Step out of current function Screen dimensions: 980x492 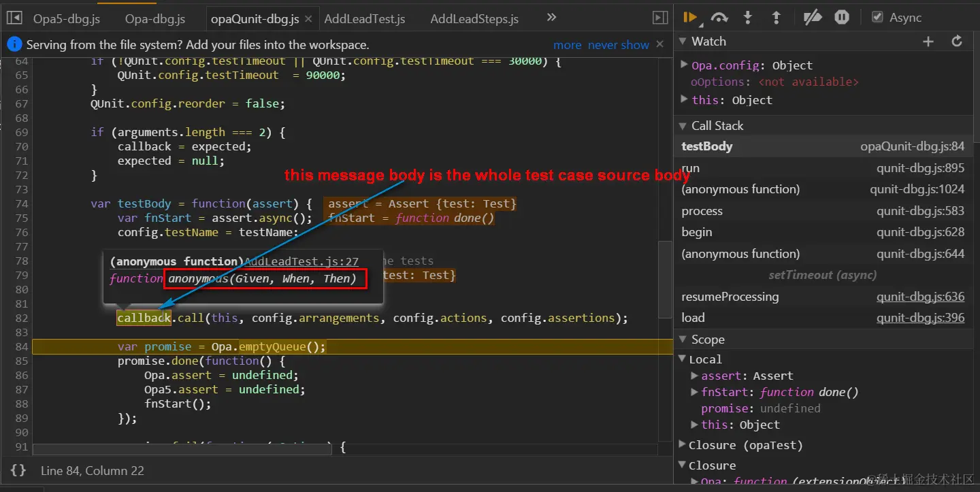[x=776, y=18]
